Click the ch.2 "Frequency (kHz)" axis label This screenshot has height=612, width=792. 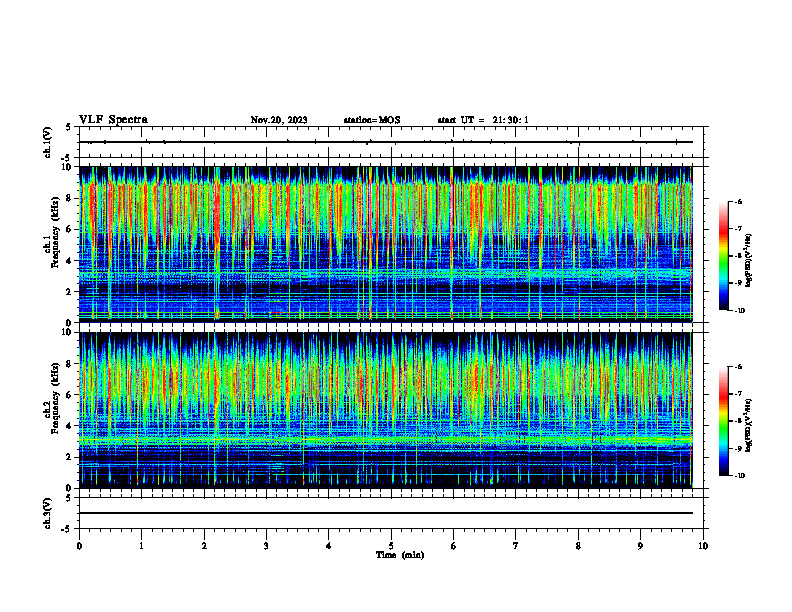coord(56,397)
